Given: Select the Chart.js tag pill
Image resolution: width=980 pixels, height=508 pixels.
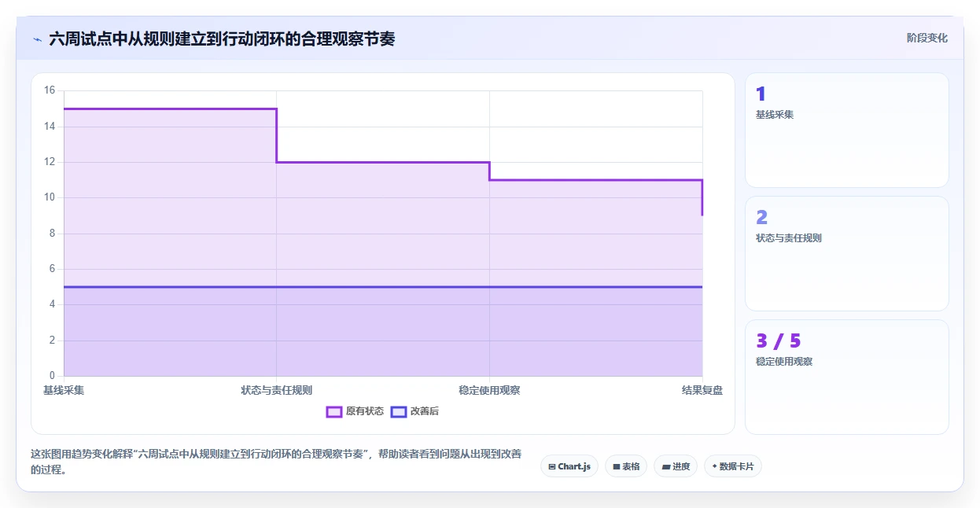Looking at the screenshot, I should [569, 466].
